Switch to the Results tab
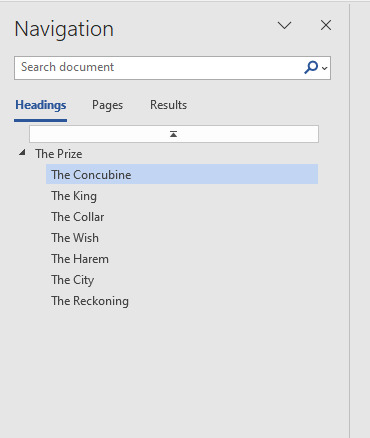 click(x=168, y=105)
